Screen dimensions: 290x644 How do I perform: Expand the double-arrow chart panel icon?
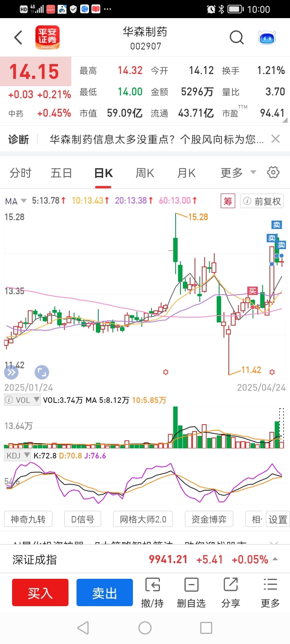pyautogui.click(x=11, y=372)
